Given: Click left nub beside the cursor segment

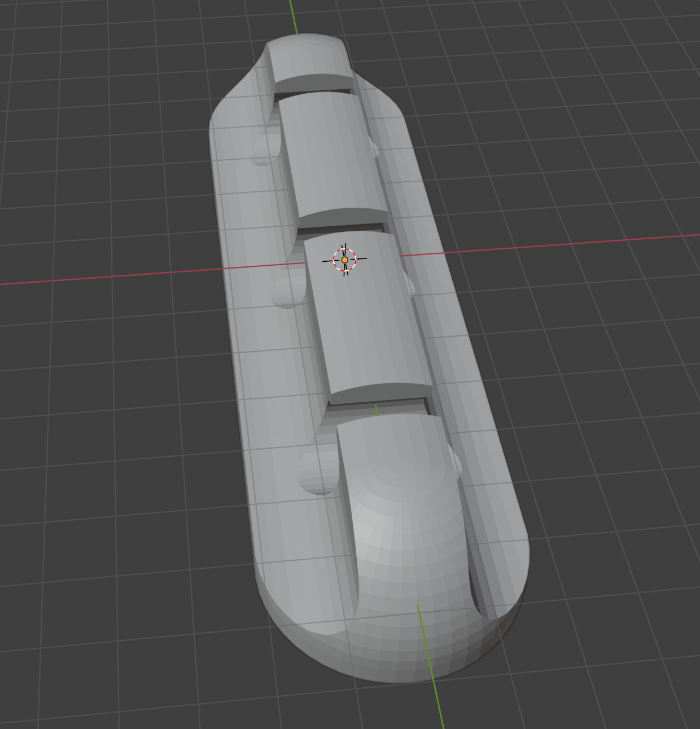Looking at the screenshot, I should (x=287, y=291).
